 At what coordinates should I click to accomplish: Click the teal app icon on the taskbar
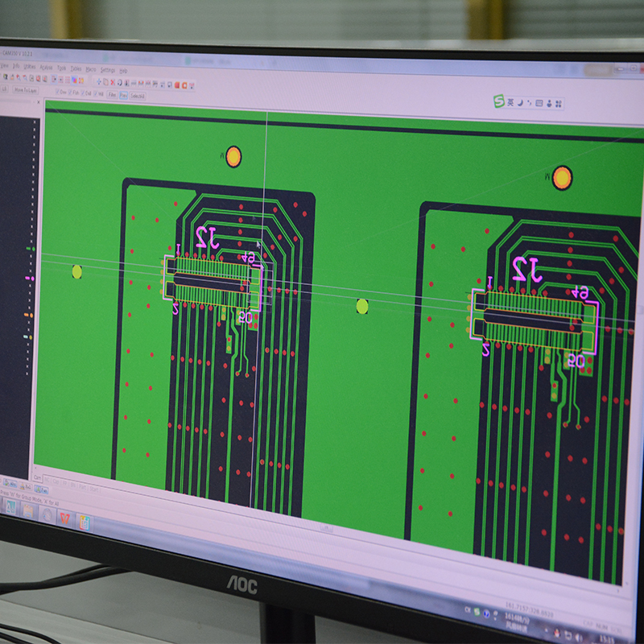pyautogui.click(x=10, y=508)
